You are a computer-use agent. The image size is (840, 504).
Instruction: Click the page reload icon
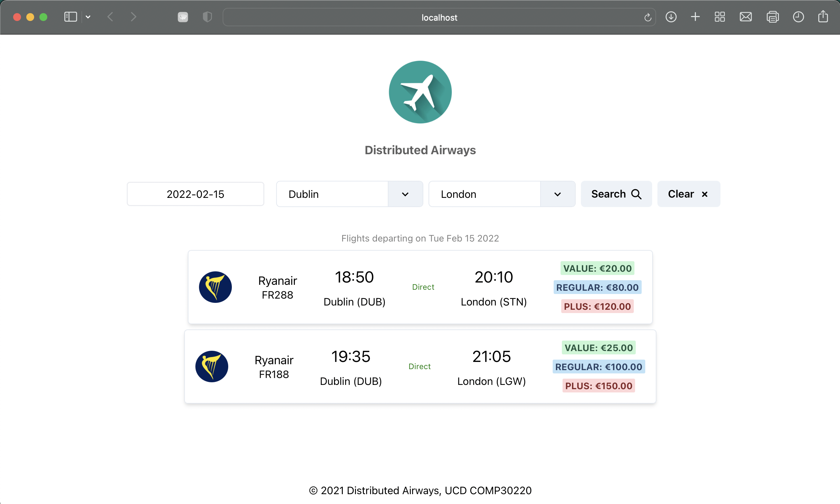(648, 17)
